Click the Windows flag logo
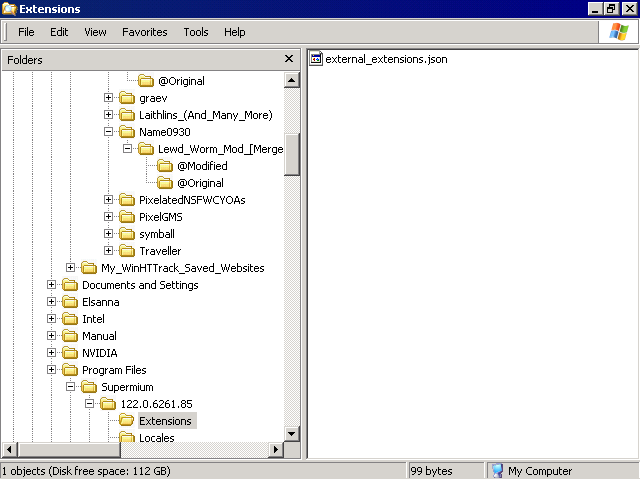 click(618, 32)
